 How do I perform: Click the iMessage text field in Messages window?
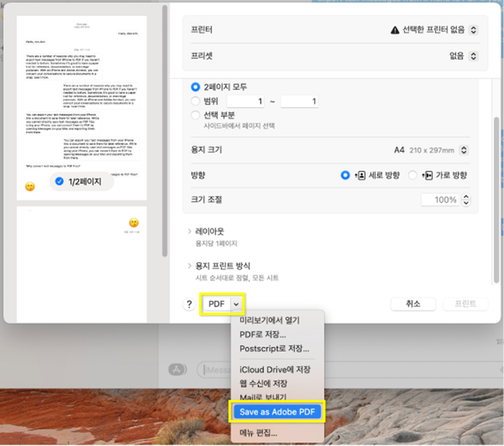349,370
